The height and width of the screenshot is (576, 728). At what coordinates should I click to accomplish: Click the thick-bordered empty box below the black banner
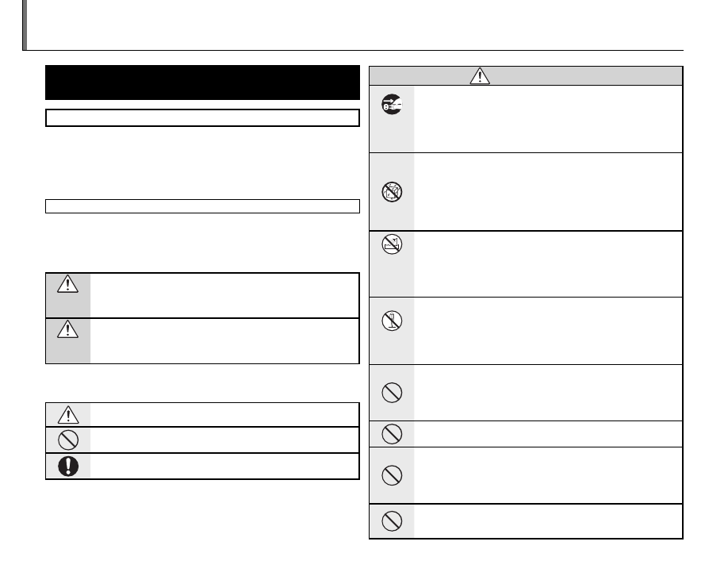202,118
